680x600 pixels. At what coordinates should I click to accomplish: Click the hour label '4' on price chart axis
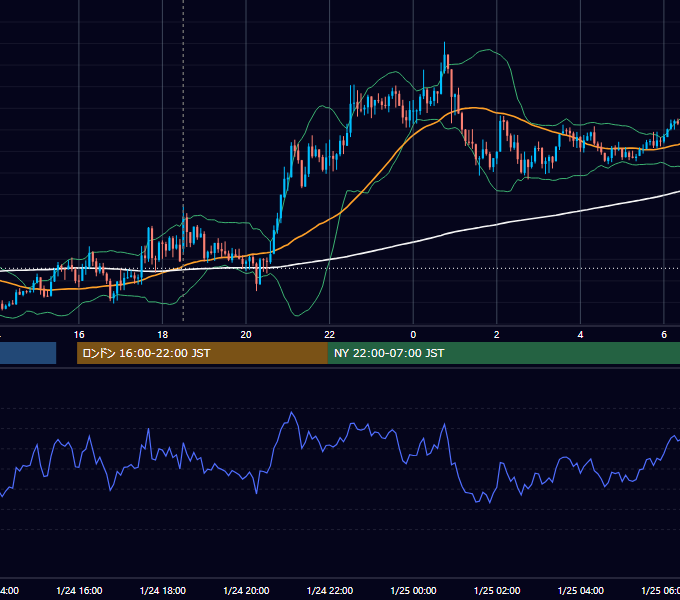pyautogui.click(x=580, y=335)
